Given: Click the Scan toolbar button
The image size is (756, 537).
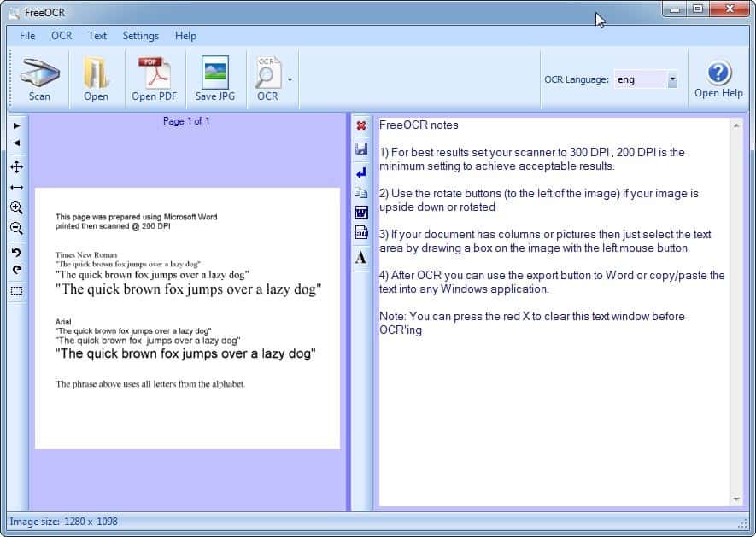Looking at the screenshot, I should [x=39, y=79].
